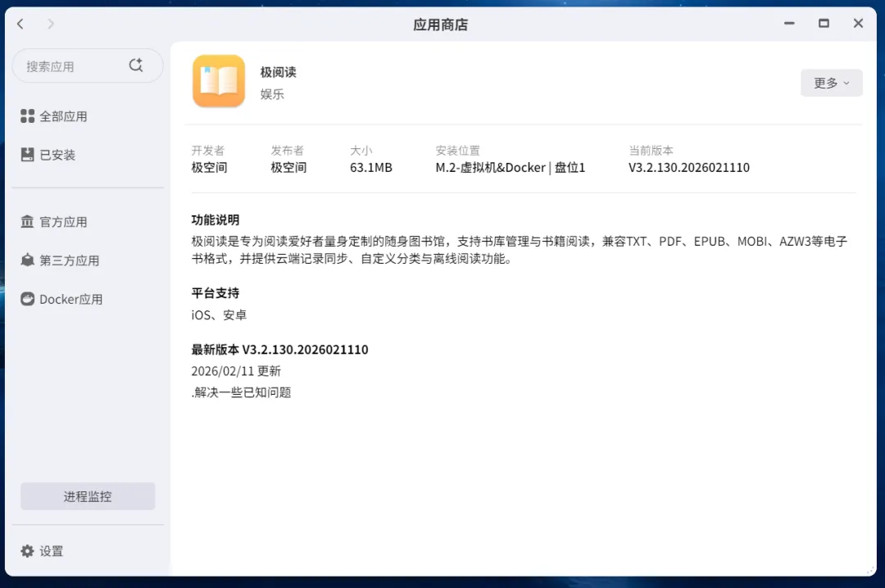This screenshot has height=588, width=885.
Task: Click the size value 63.1MB
Action: 371,168
